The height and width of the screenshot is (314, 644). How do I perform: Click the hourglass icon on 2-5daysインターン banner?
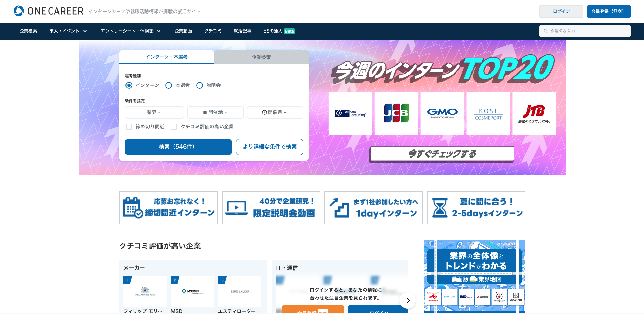click(x=440, y=208)
